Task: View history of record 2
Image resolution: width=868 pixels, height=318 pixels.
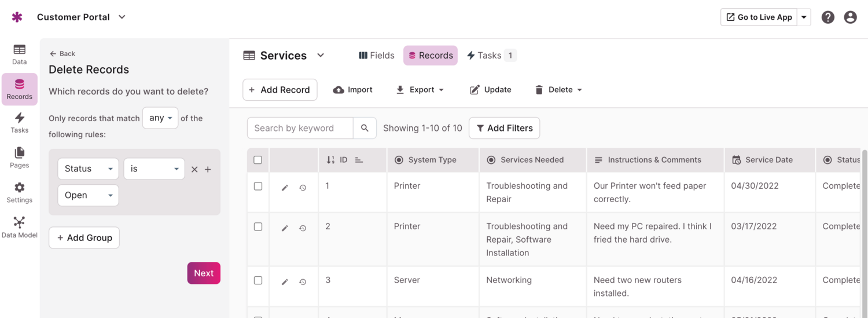Action: pos(303,228)
